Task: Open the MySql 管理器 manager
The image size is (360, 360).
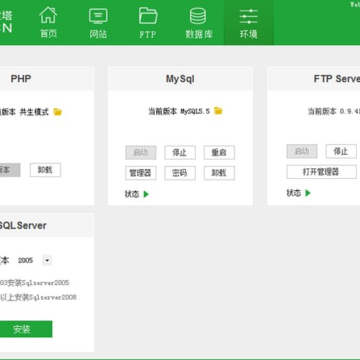Action: (x=140, y=173)
